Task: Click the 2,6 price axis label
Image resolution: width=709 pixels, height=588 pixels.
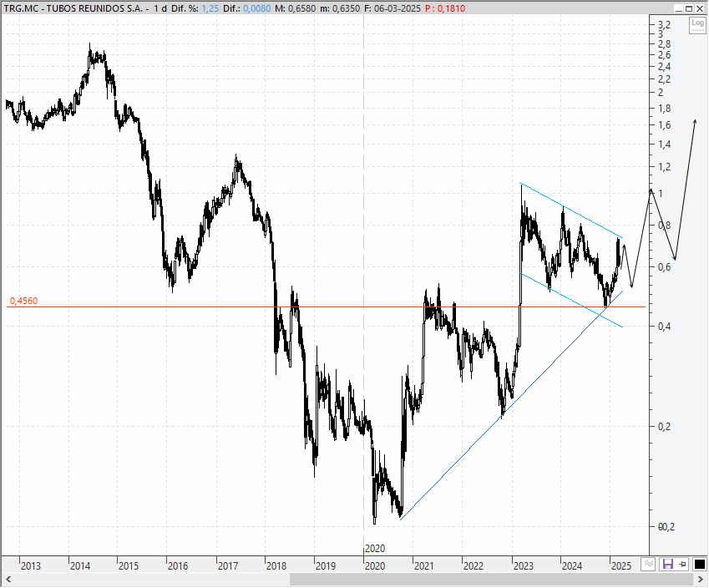Action: click(x=664, y=55)
